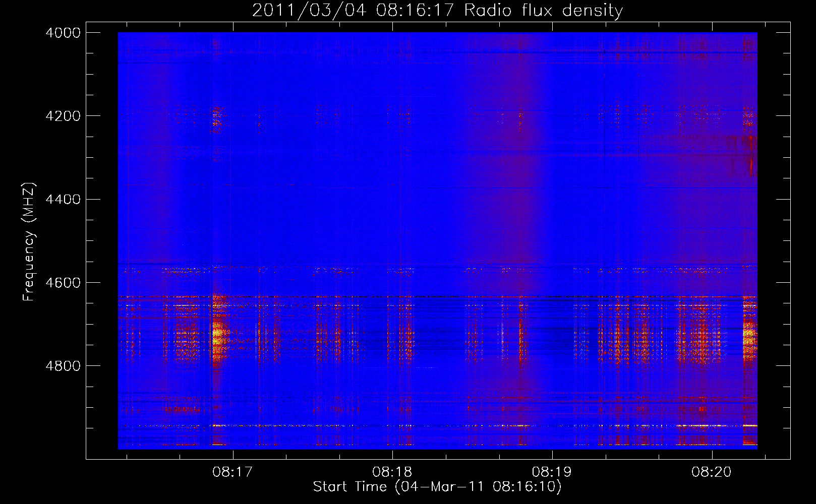Click the 08:19 time axis label
Viewport: 816px width, 504px height.
(552, 472)
